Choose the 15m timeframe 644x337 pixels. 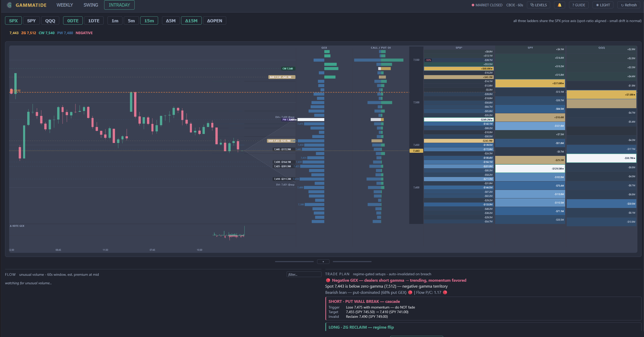149,21
